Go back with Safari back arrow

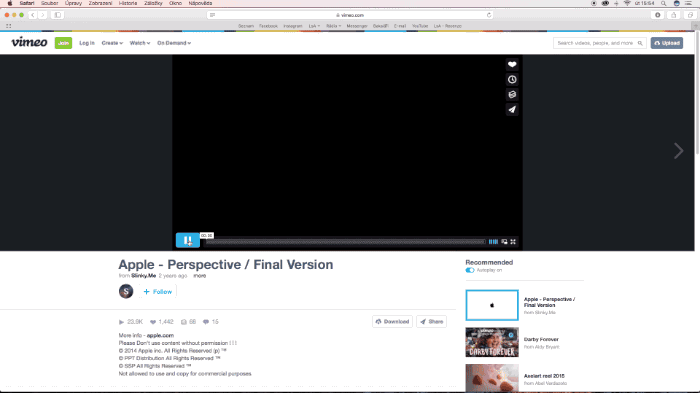[x=33, y=15]
